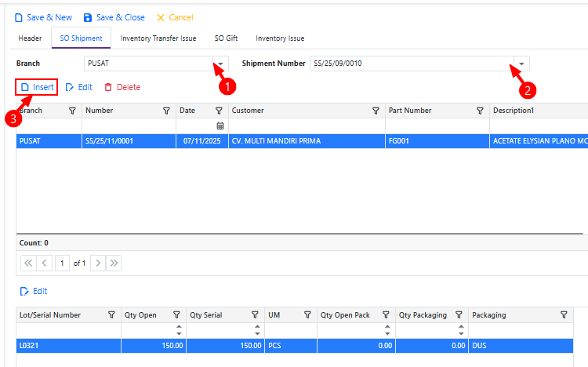This screenshot has width=588, height=367.
Task: Expand the Branch dropdown arrow
Action: click(x=220, y=64)
